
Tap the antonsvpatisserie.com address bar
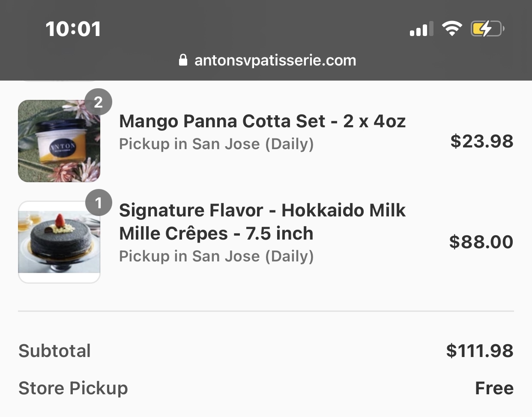click(x=275, y=60)
